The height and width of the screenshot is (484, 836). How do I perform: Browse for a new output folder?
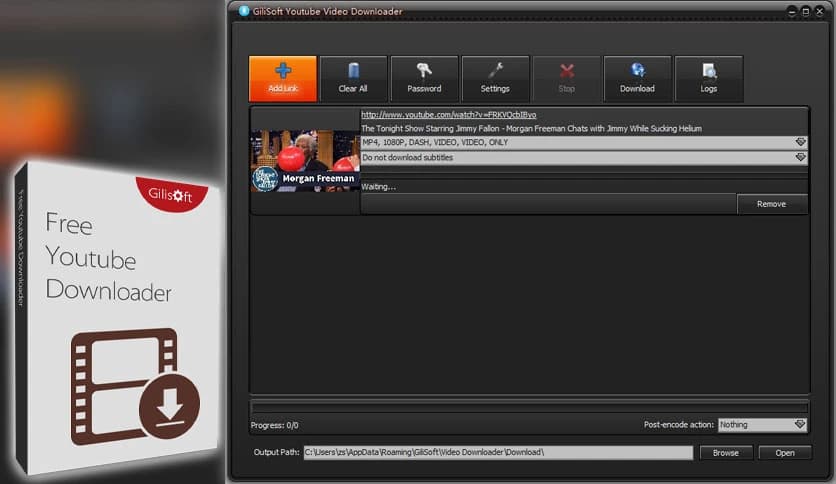(x=726, y=453)
